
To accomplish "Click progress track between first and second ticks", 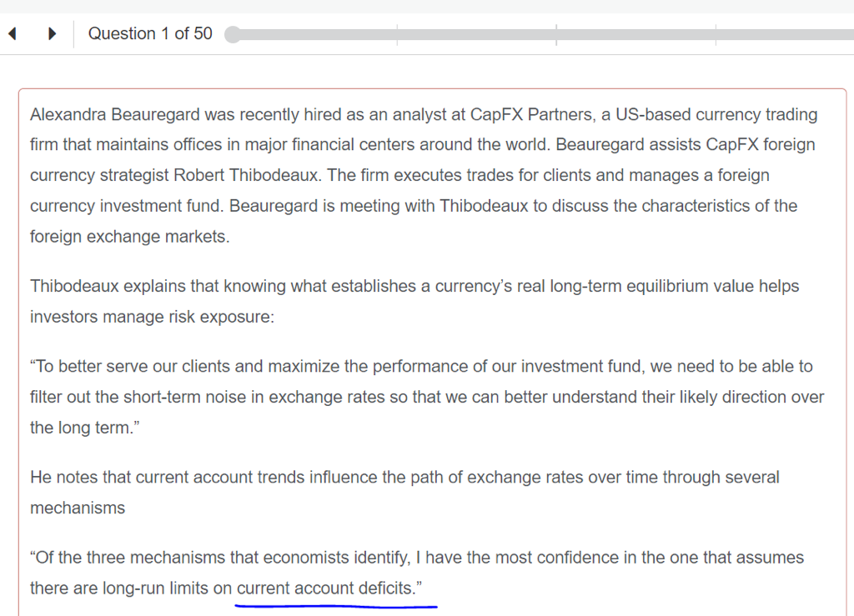I will coord(475,35).
